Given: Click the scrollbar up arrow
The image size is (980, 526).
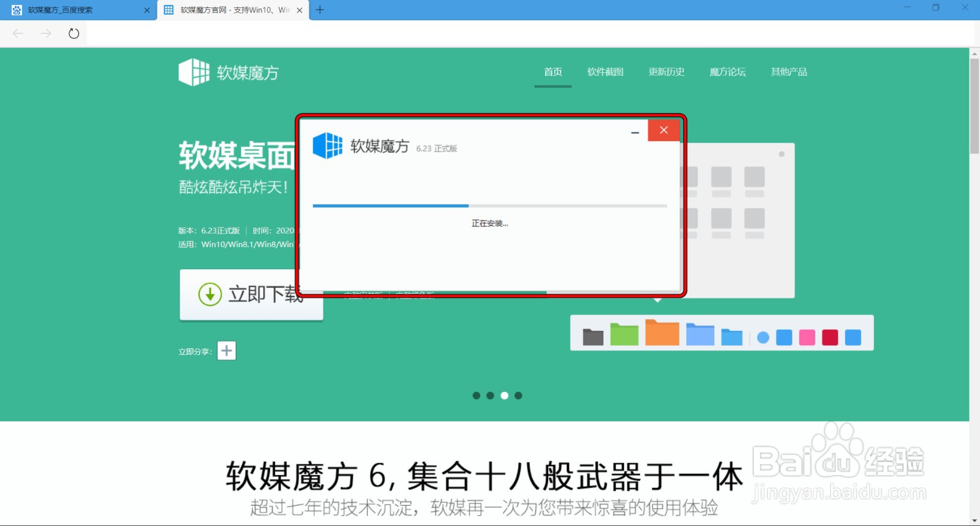Looking at the screenshot, I should (974, 53).
